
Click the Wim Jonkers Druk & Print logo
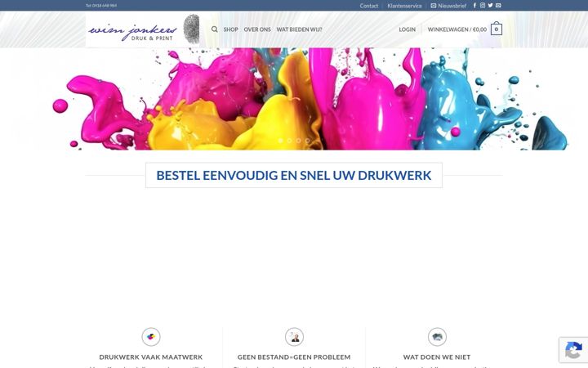pos(144,29)
